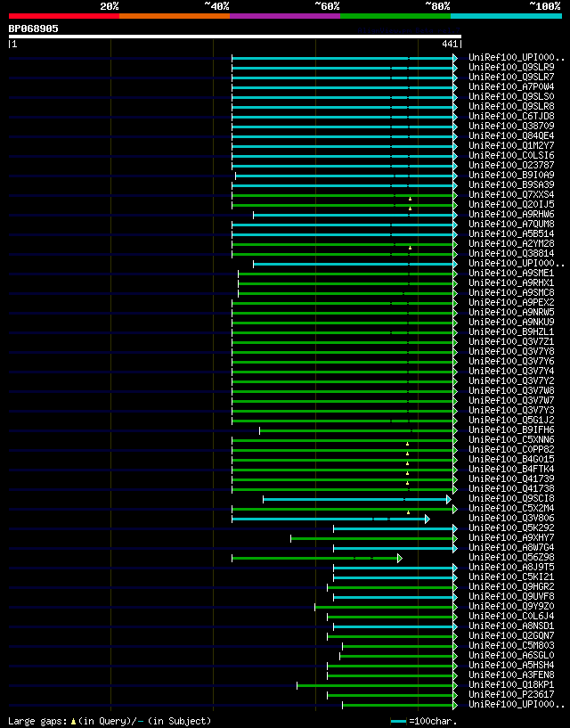Select the UniRef100_Q38709 entry

point(511,126)
